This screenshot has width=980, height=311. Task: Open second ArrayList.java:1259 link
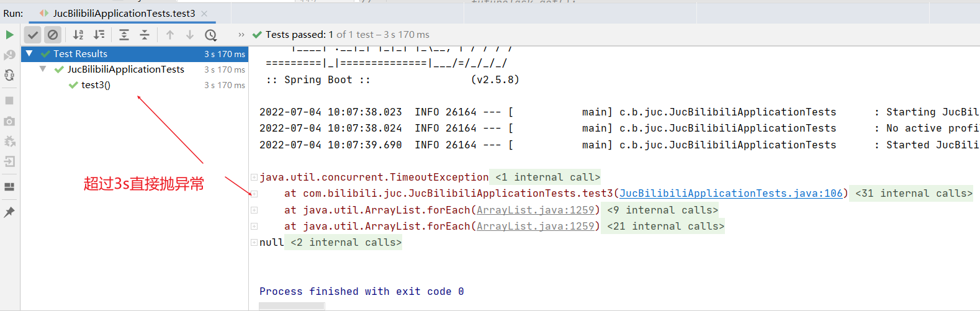536,227
